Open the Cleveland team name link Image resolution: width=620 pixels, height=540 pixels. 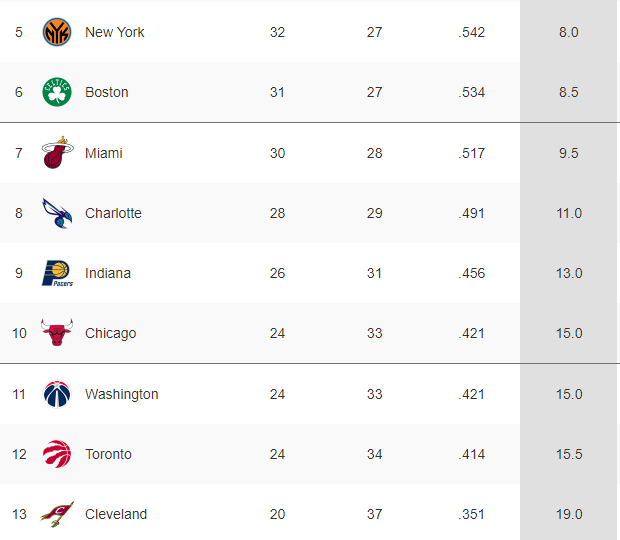[x=116, y=514]
